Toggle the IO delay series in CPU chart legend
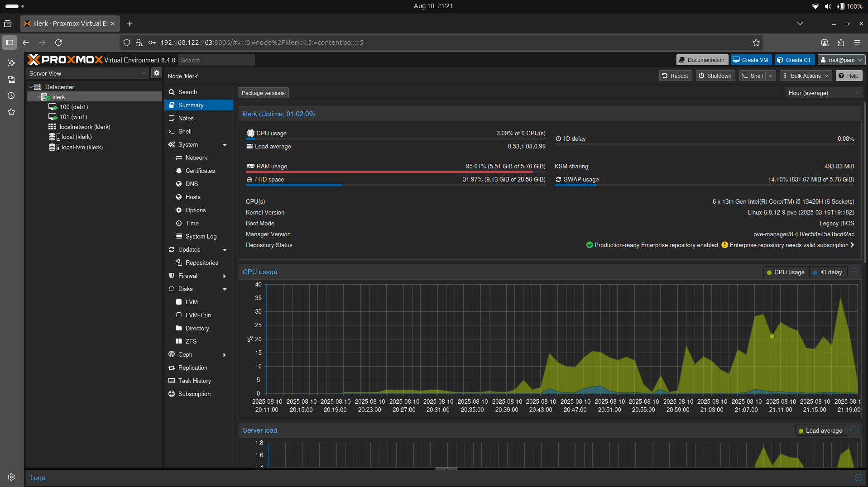This screenshot has width=868, height=487. click(828, 272)
